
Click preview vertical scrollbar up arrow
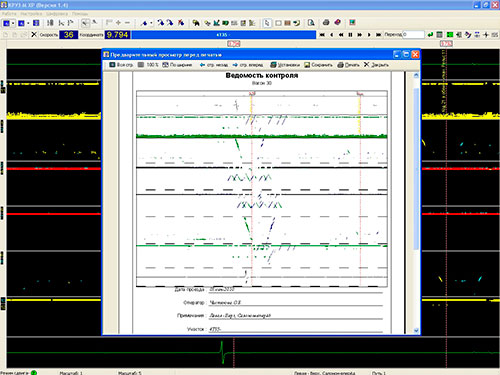coord(416,75)
